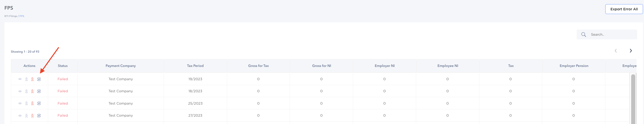Sort by the Tax Period column header
This screenshot has width=644, height=124.
click(195, 66)
